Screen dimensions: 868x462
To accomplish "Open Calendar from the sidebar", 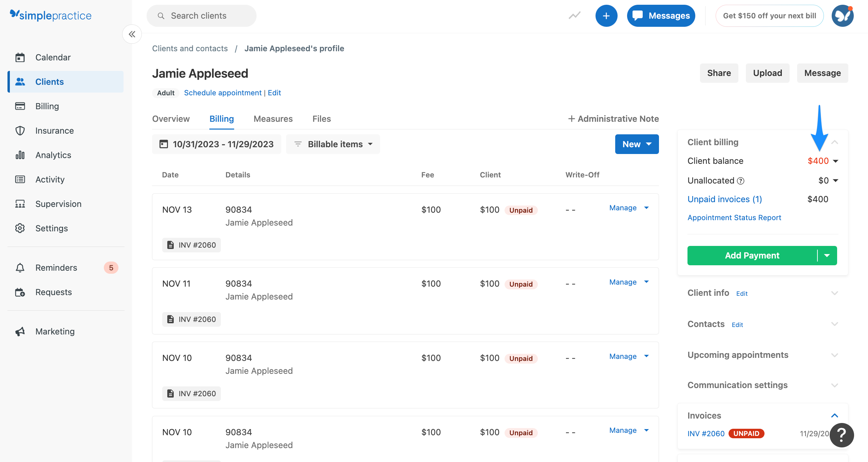I will tap(53, 57).
